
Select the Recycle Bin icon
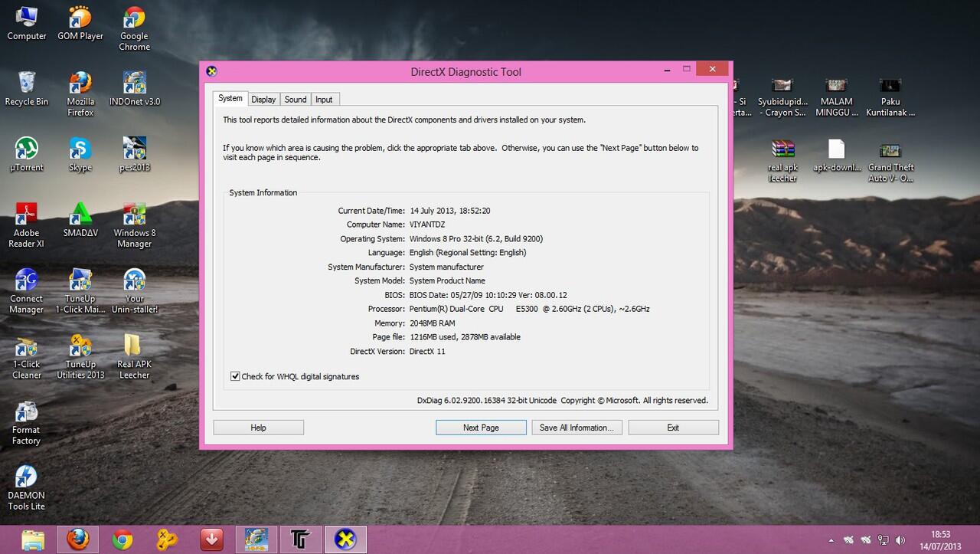(x=27, y=88)
